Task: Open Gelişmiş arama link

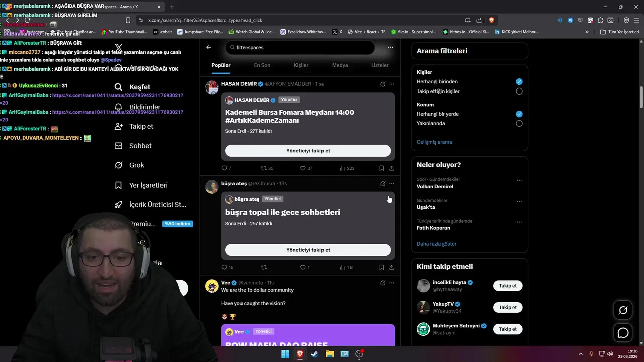Action: tap(434, 142)
